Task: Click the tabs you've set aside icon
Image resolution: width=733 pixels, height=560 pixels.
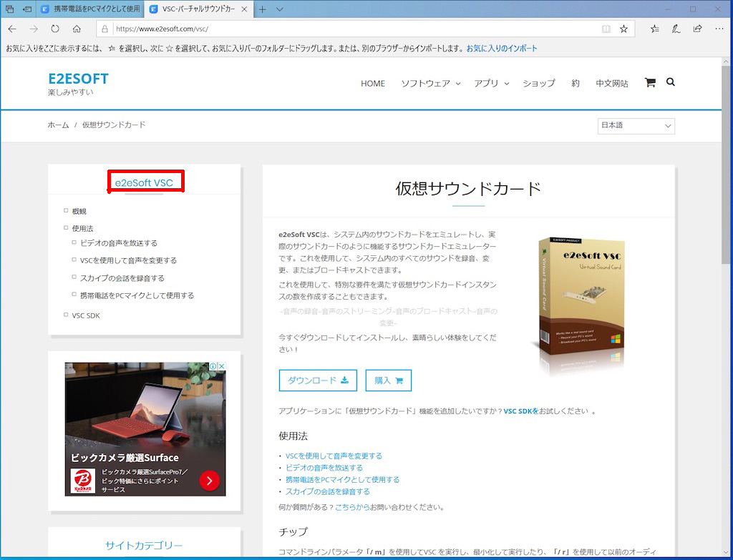Action: point(9,9)
